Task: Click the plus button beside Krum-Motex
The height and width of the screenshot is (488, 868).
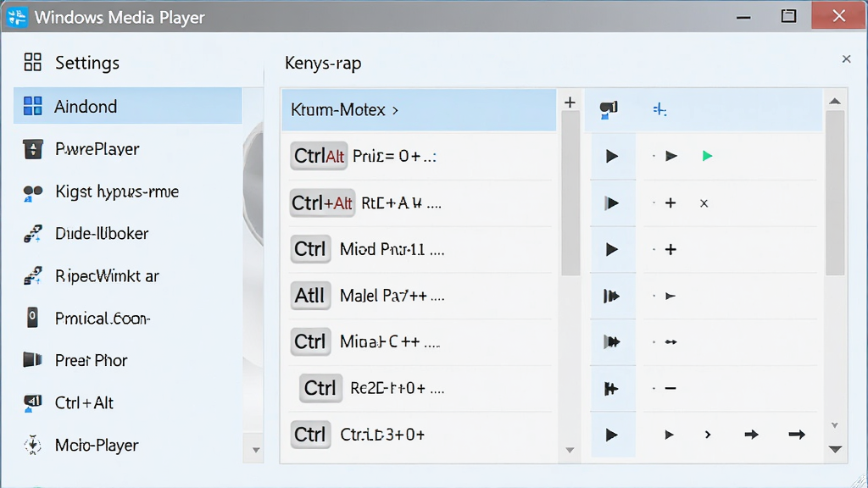Action: [x=570, y=103]
